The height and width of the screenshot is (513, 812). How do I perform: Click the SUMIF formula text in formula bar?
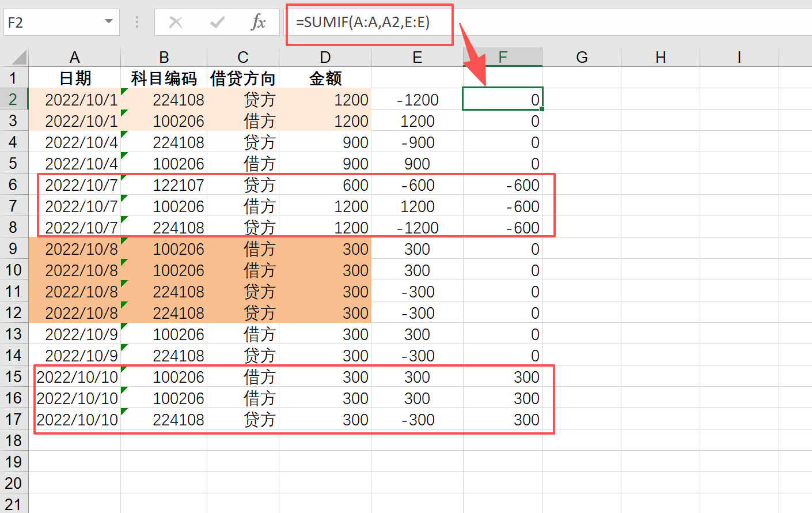click(363, 22)
